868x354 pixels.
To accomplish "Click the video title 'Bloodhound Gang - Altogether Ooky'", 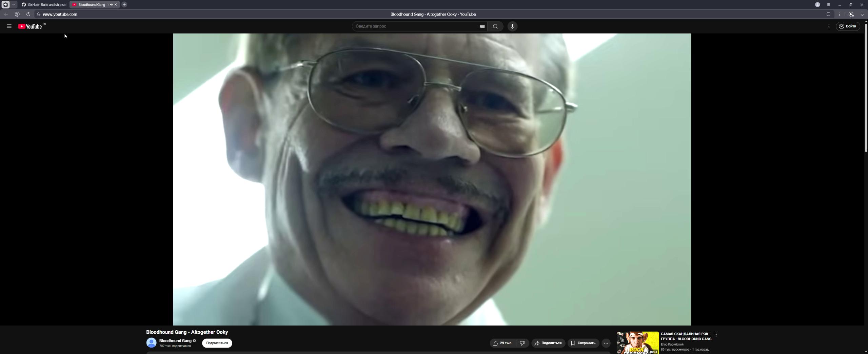I will [x=187, y=332].
